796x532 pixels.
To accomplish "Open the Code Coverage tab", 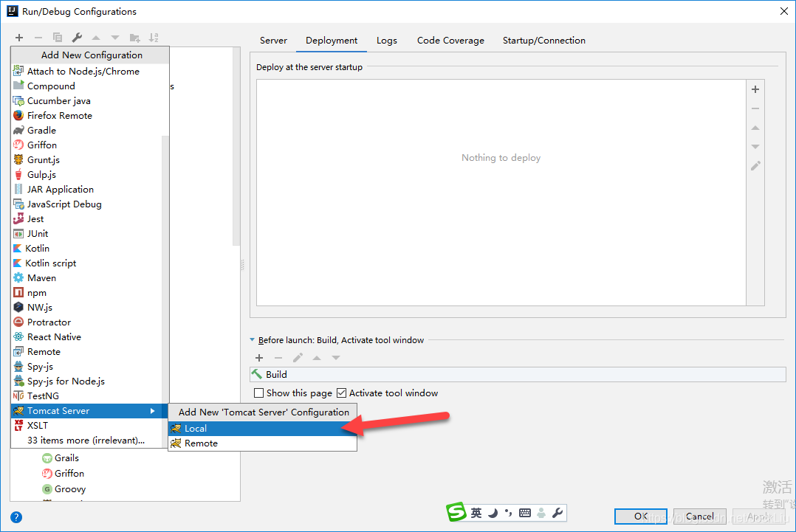I will coord(450,41).
